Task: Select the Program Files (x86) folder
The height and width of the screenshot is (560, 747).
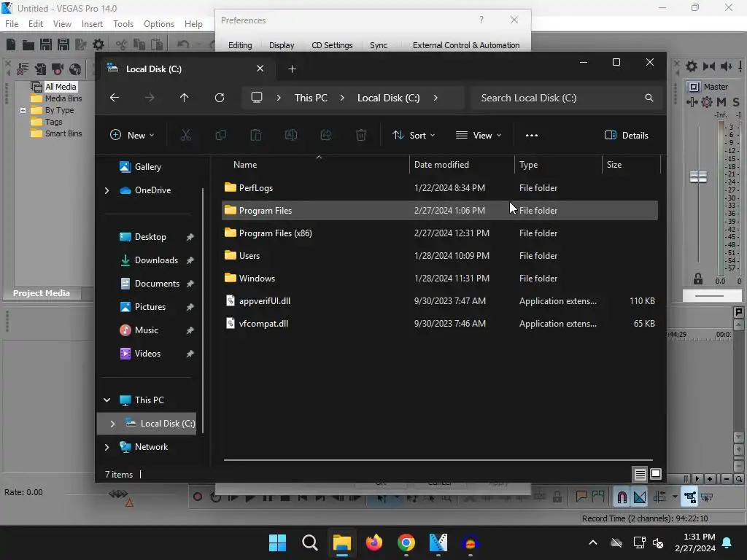Action: (x=440, y=233)
